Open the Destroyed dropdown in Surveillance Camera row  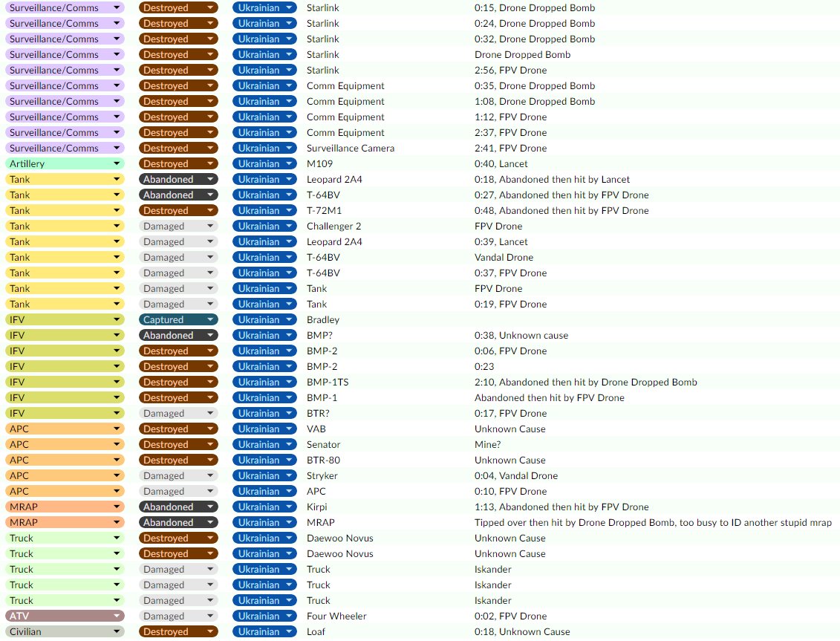coord(178,148)
